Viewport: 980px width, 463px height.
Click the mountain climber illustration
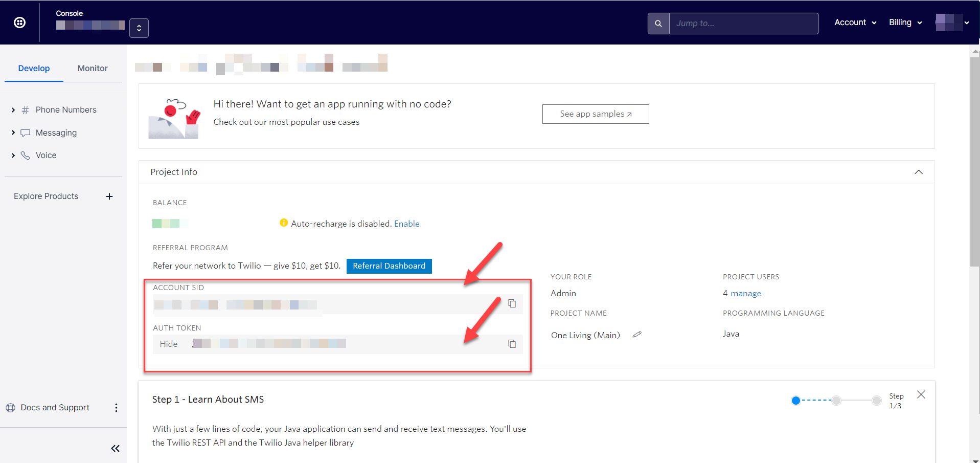pos(174,119)
